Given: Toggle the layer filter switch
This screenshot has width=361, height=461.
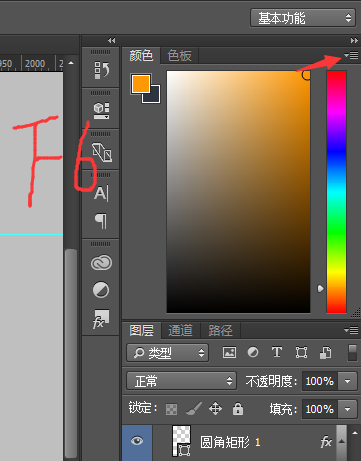Looking at the screenshot, I should 352,353.
